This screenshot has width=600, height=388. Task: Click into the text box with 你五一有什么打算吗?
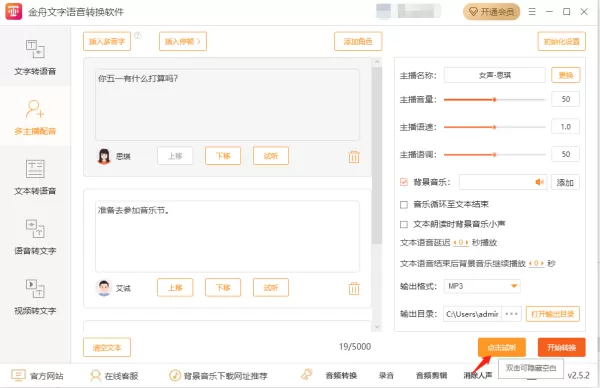pyautogui.click(x=227, y=105)
